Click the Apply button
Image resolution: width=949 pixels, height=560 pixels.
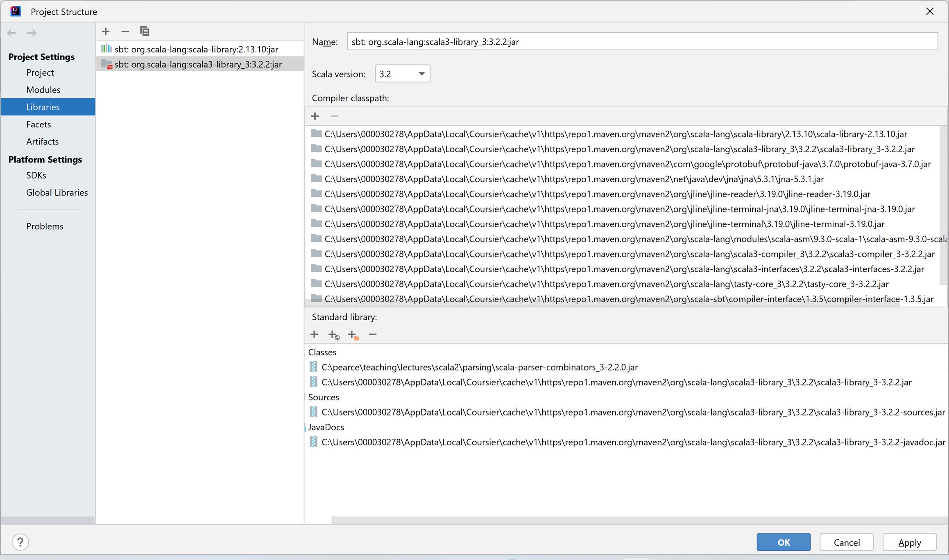click(909, 542)
